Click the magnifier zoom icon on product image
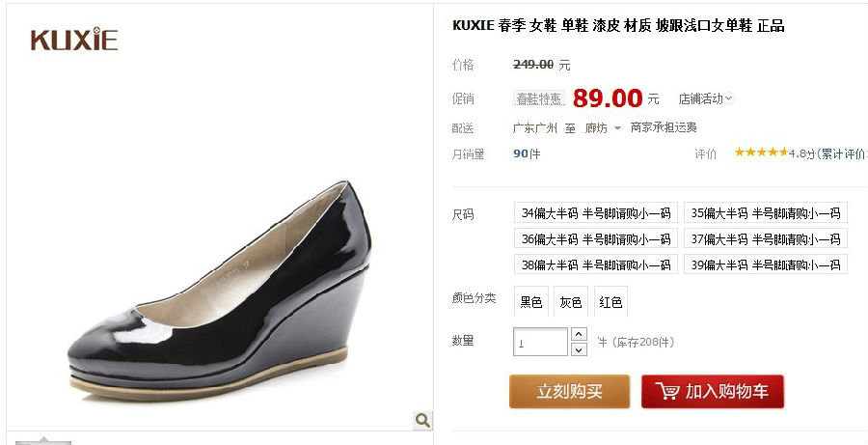 (x=422, y=421)
